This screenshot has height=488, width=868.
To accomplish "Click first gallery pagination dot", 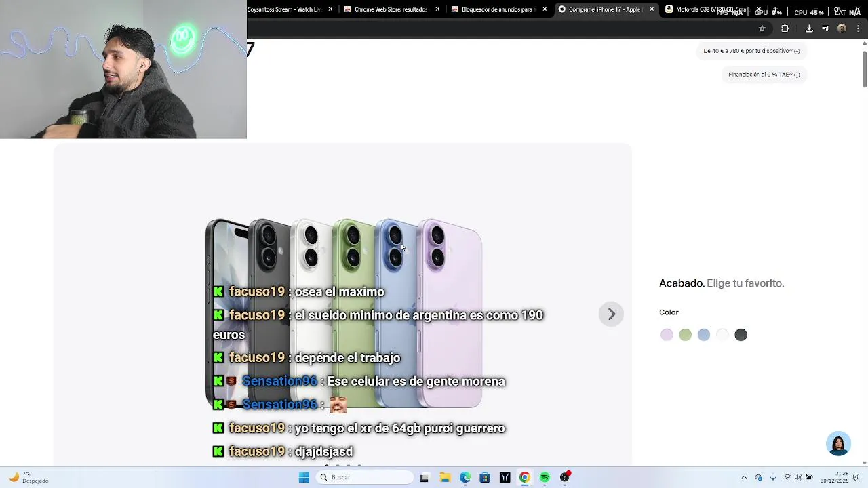I will point(327,466).
